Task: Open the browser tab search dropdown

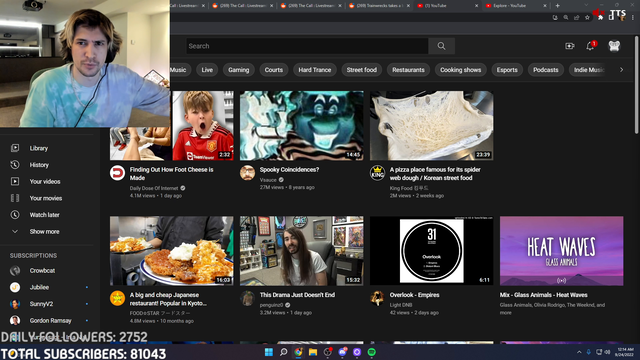Action: (586, 5)
